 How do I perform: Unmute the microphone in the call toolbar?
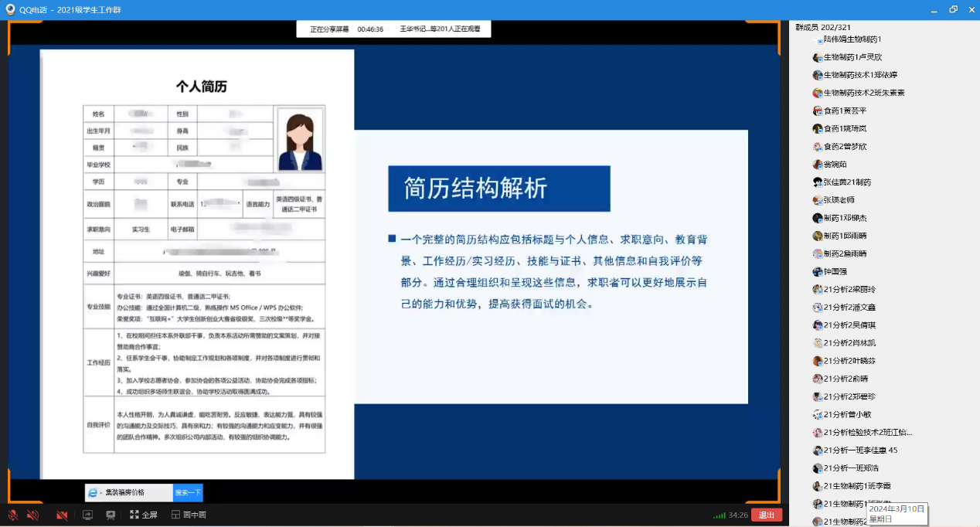point(13,515)
